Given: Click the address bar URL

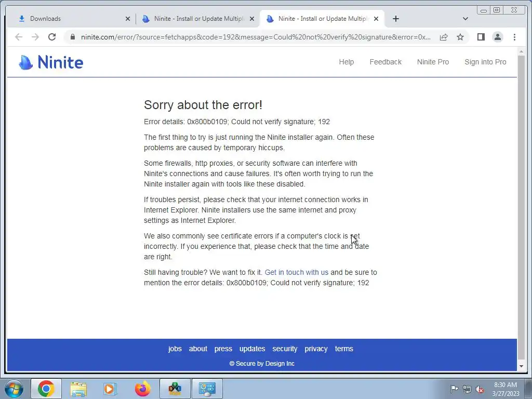Looking at the screenshot, I should click(x=256, y=37).
